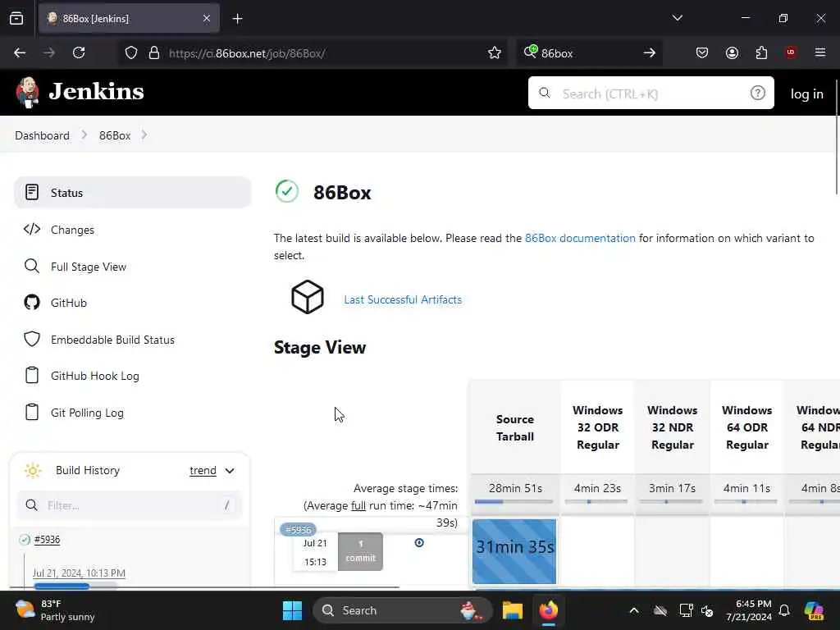Open the Build History trend link

coord(203,470)
